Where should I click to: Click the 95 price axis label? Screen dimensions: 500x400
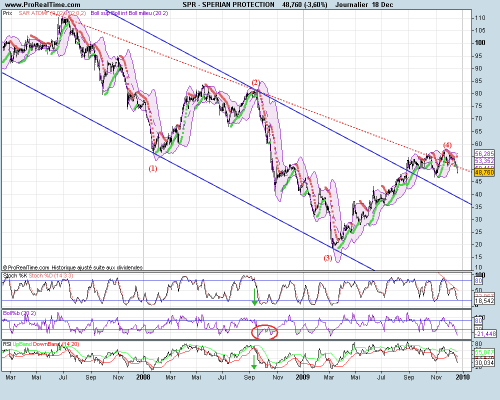pyautogui.click(x=479, y=56)
